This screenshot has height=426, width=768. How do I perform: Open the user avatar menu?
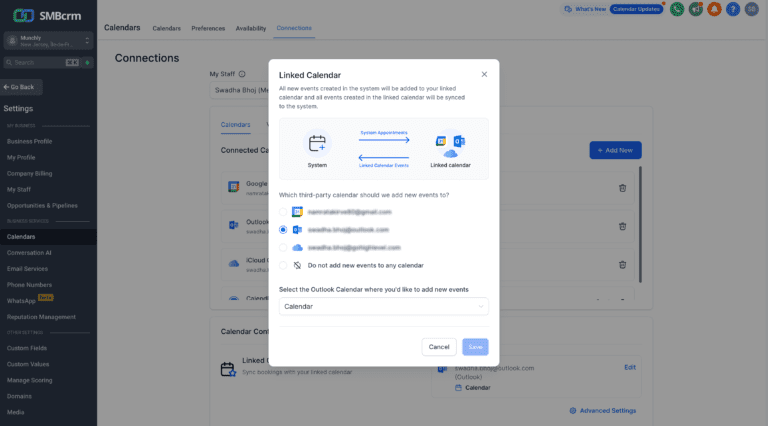tap(751, 9)
